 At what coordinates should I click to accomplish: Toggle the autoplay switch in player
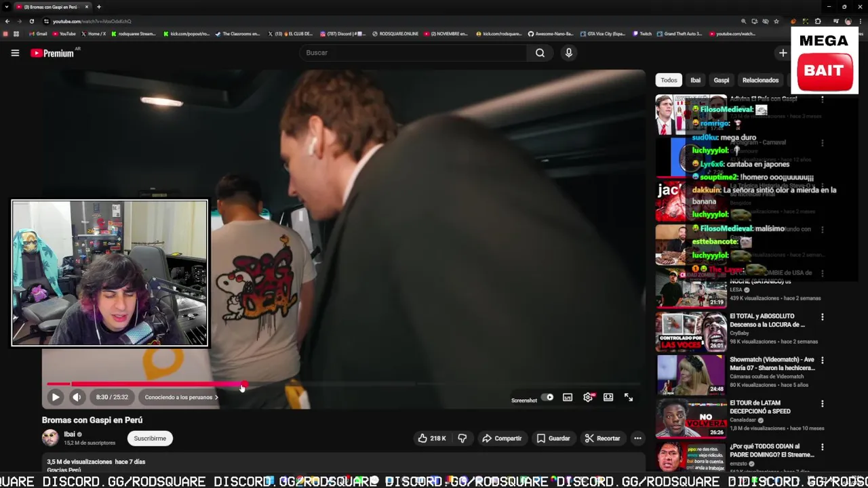pyautogui.click(x=547, y=397)
